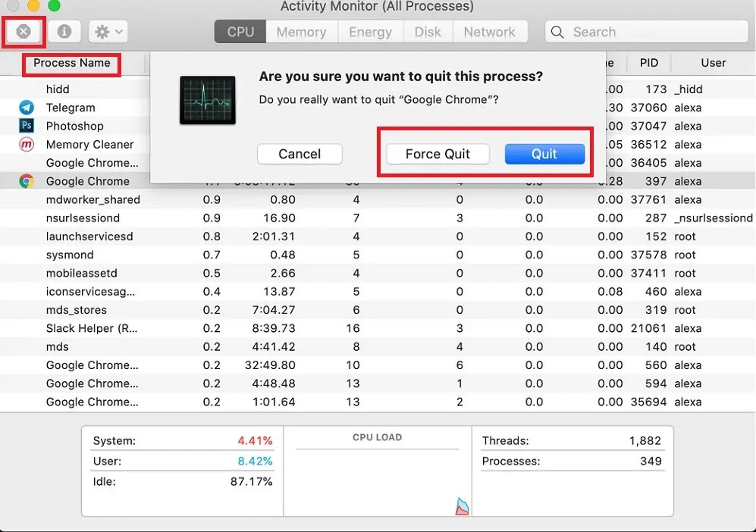Open the gear actions dropdown

pos(108,32)
